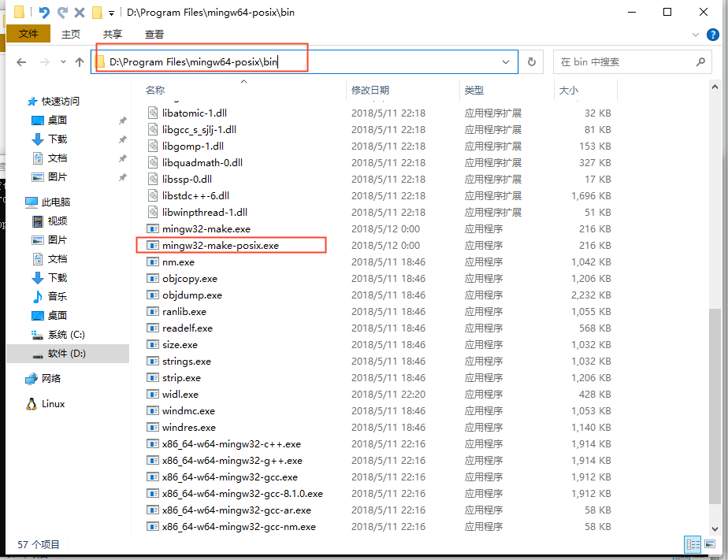Go back with the left arrow button

[21, 62]
